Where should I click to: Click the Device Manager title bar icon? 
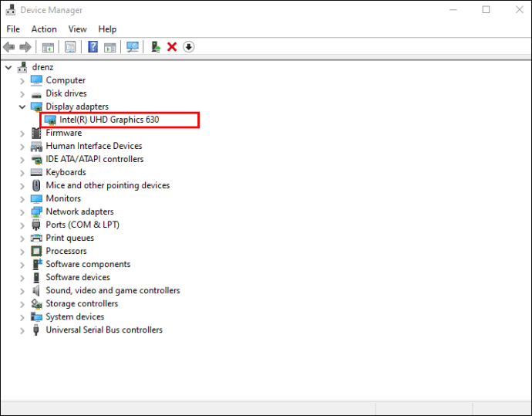point(11,10)
